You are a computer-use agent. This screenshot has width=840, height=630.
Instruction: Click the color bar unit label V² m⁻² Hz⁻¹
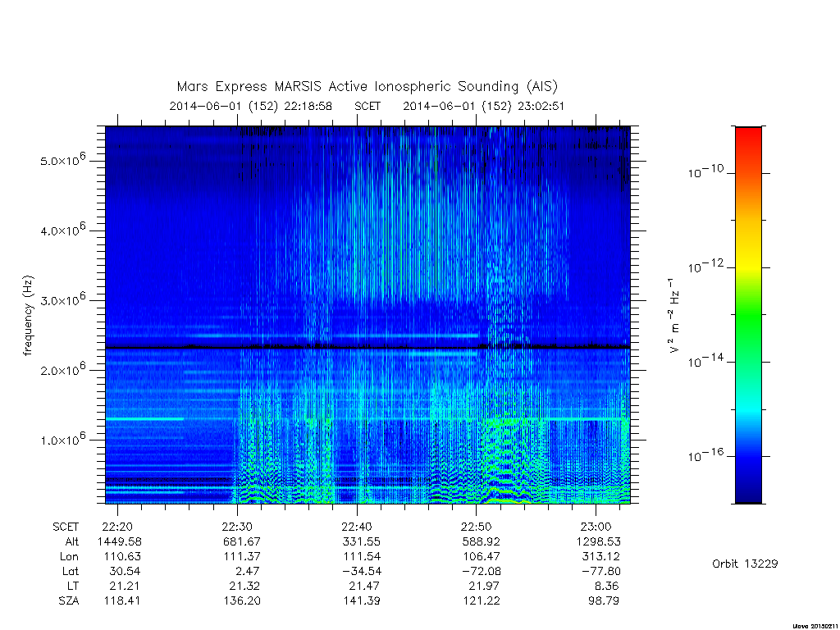coord(673,316)
